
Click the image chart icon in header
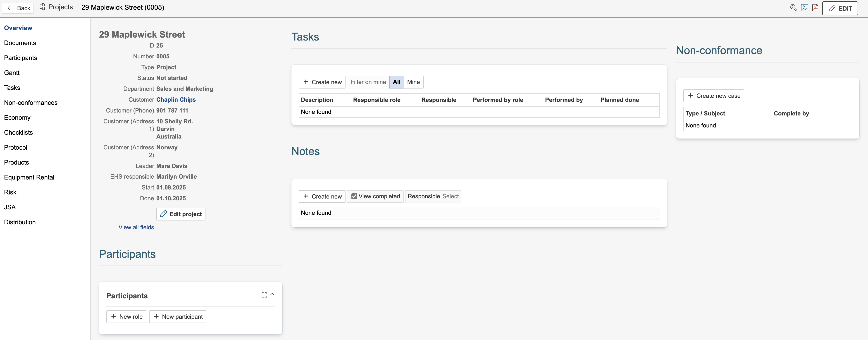coord(804,8)
